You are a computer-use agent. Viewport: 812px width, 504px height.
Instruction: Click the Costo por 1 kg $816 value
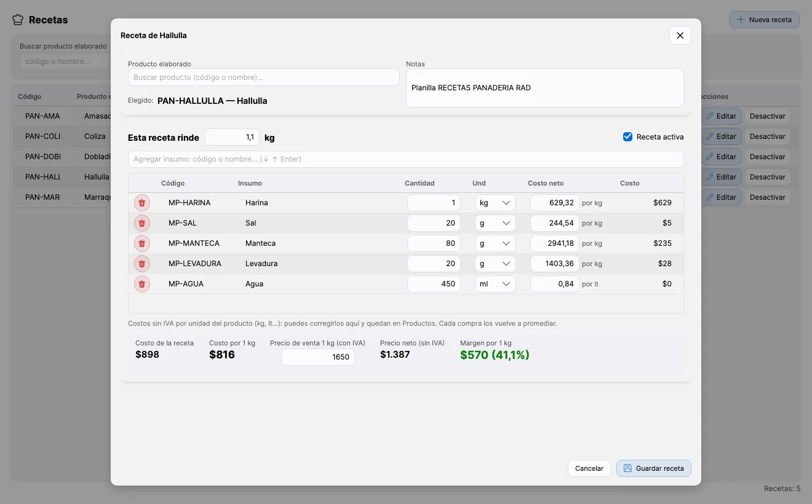point(222,355)
